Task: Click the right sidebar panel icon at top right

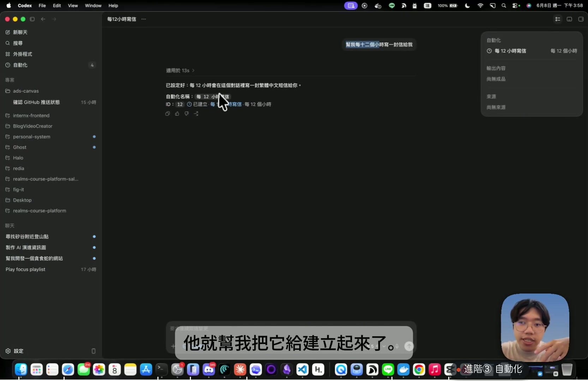Action: coord(581,19)
